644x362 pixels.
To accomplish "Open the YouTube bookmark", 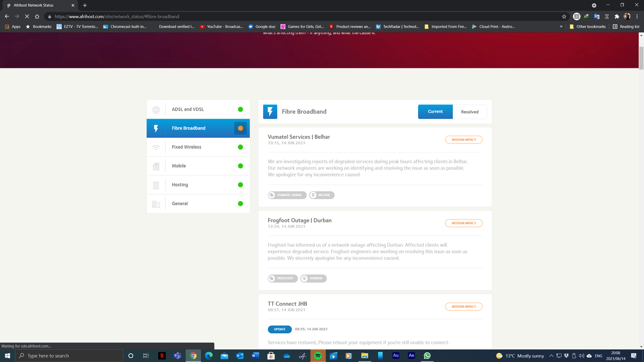I will click(x=221, y=27).
